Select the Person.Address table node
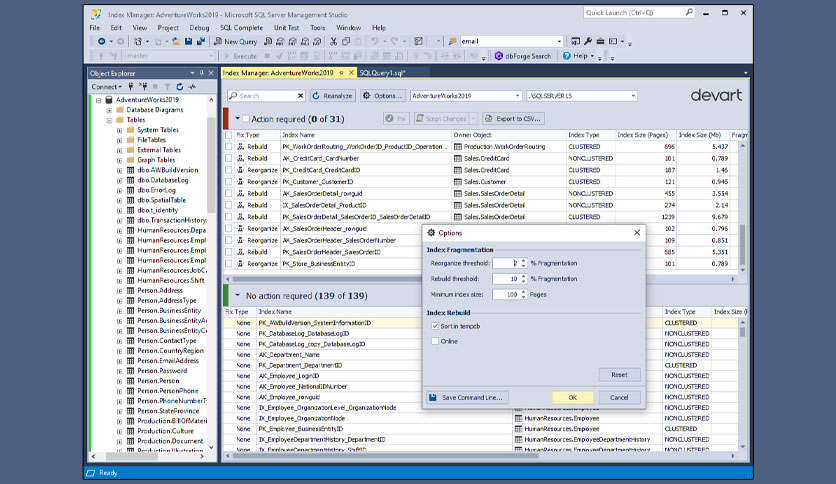This screenshot has height=484, width=836. 159,291
